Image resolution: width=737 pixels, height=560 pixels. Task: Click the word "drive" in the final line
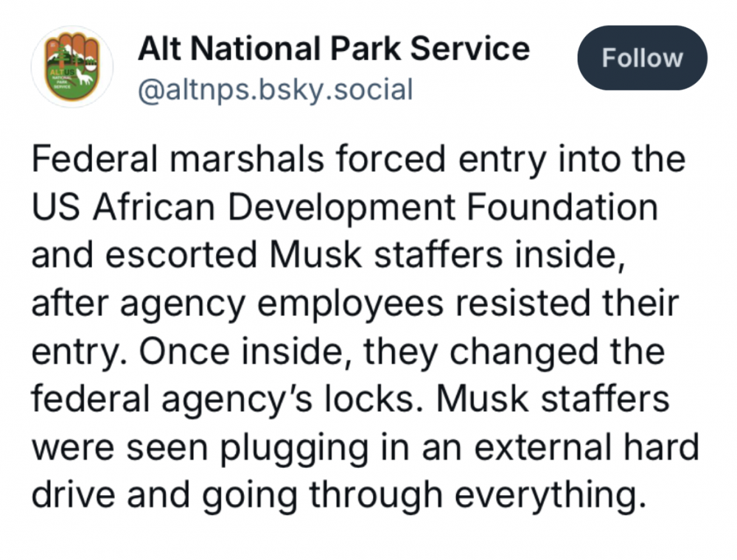pyautogui.click(x=72, y=495)
